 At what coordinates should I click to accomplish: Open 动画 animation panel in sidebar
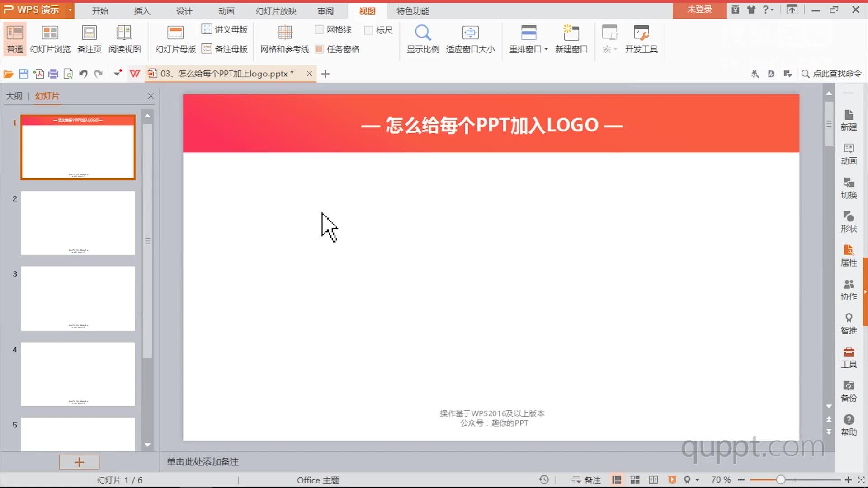click(x=849, y=154)
